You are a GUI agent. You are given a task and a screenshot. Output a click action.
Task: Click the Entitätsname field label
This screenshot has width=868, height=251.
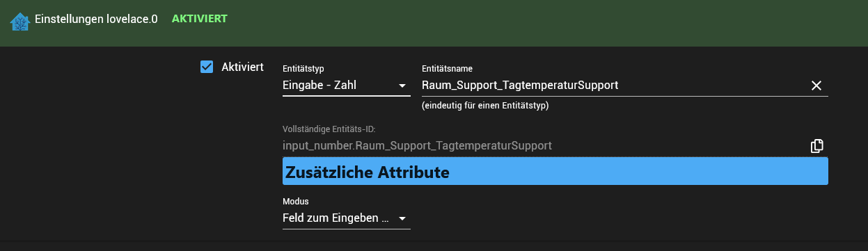447,69
